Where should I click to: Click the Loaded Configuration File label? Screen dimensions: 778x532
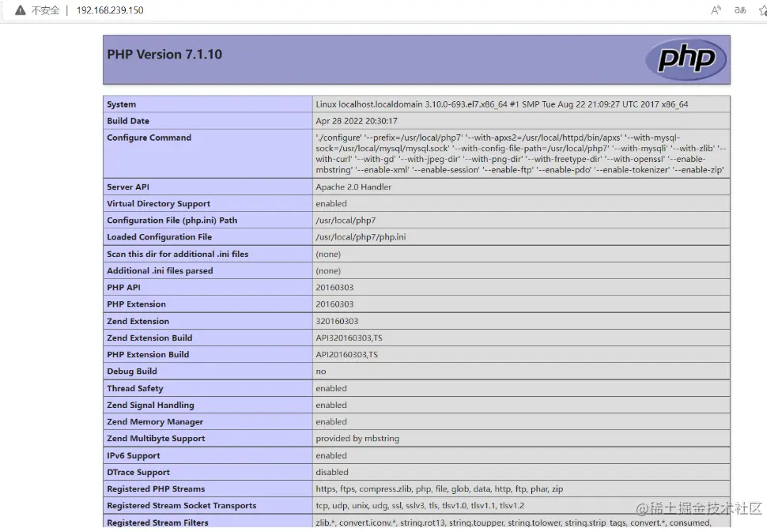pos(159,236)
